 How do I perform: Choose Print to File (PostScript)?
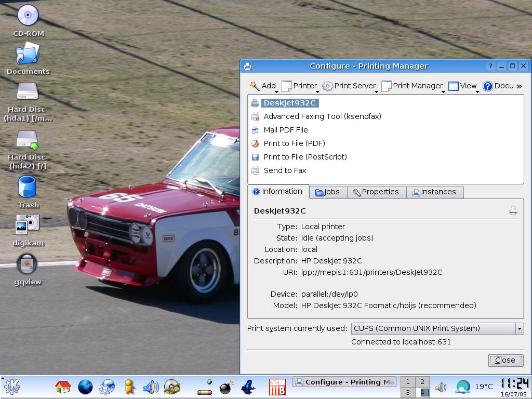point(305,157)
